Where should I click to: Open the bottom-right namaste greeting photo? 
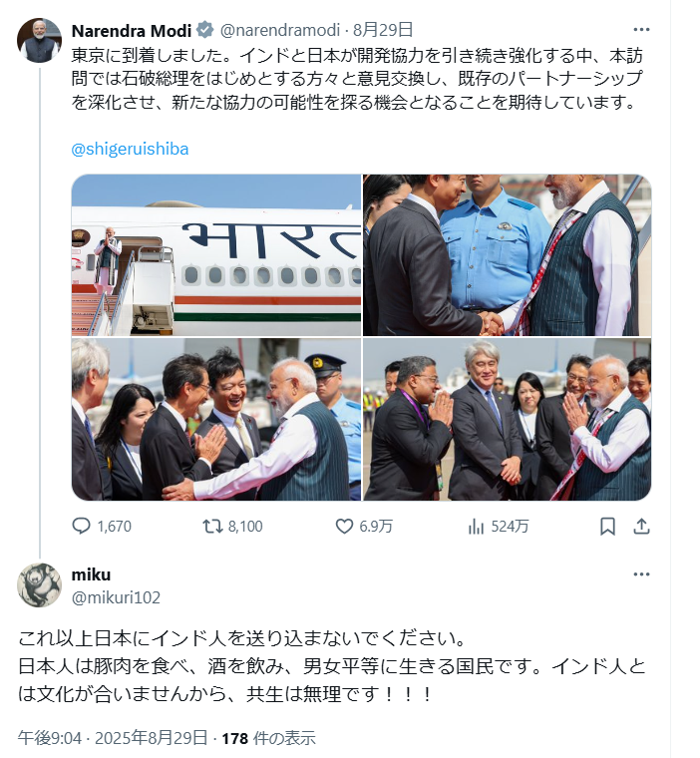tap(508, 419)
